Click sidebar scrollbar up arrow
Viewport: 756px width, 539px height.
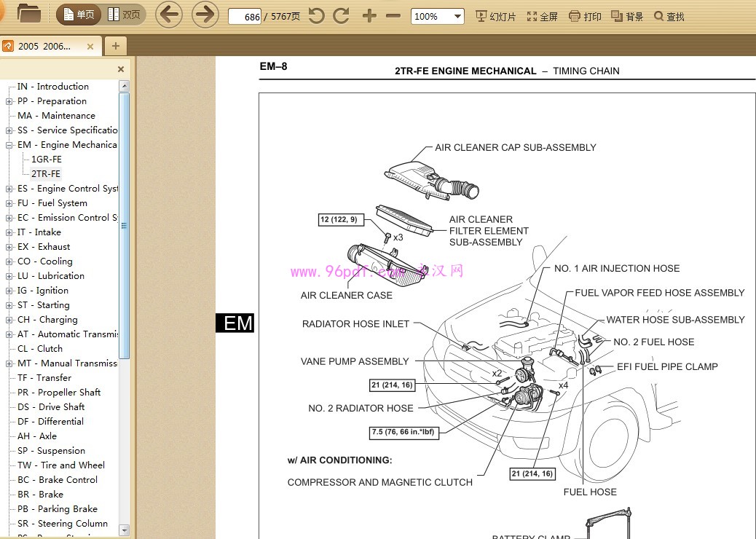click(x=124, y=86)
